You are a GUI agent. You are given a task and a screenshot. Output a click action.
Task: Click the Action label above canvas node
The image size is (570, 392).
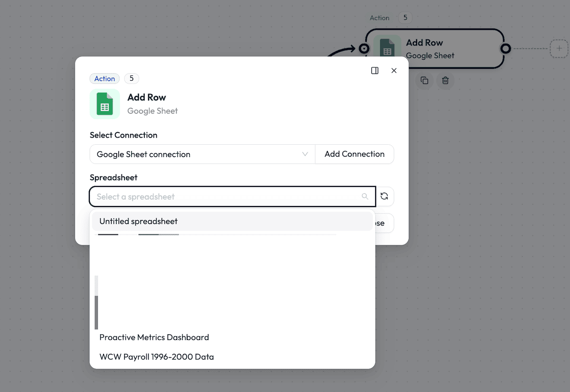tap(380, 18)
